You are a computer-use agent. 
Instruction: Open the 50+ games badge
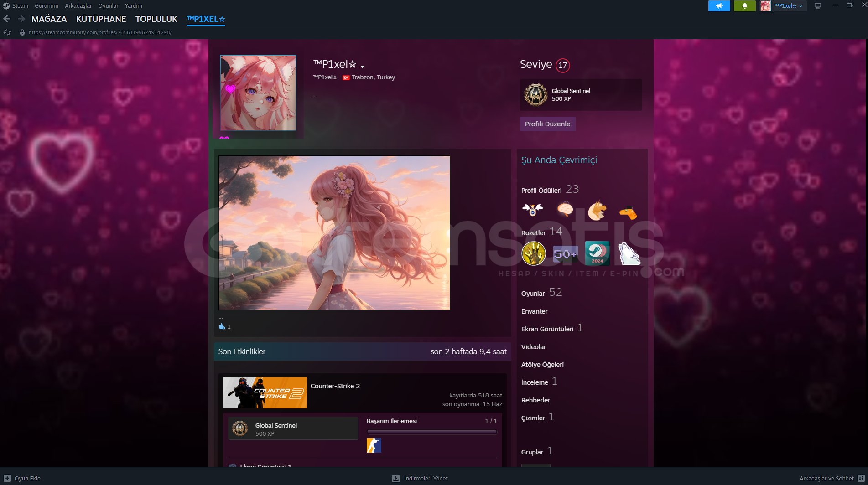point(565,253)
